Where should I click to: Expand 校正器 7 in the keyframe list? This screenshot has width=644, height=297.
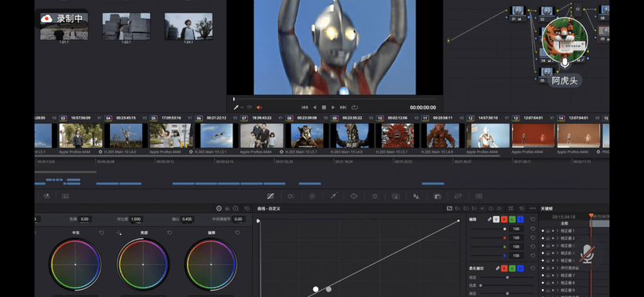point(558,275)
